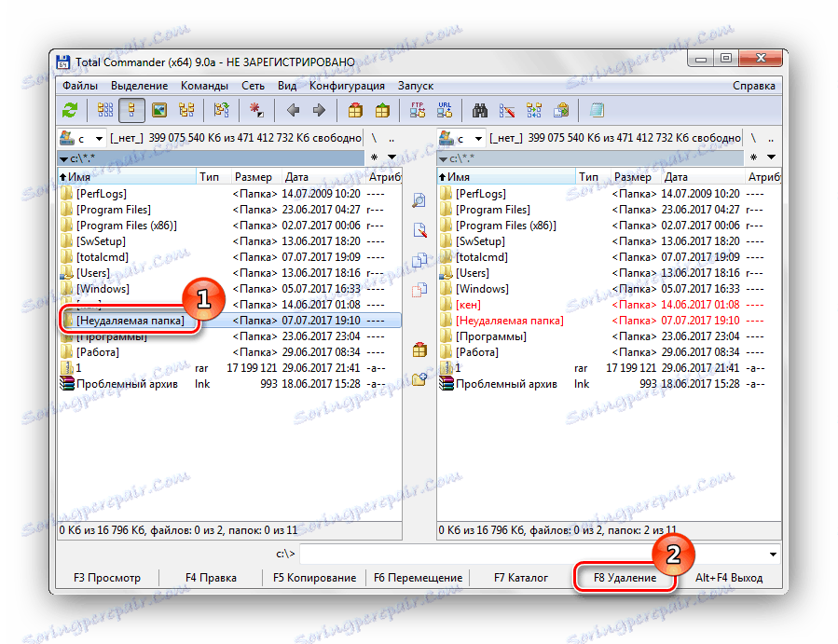Open file search with the binoculars icon
The height and width of the screenshot is (644, 838).
480,110
